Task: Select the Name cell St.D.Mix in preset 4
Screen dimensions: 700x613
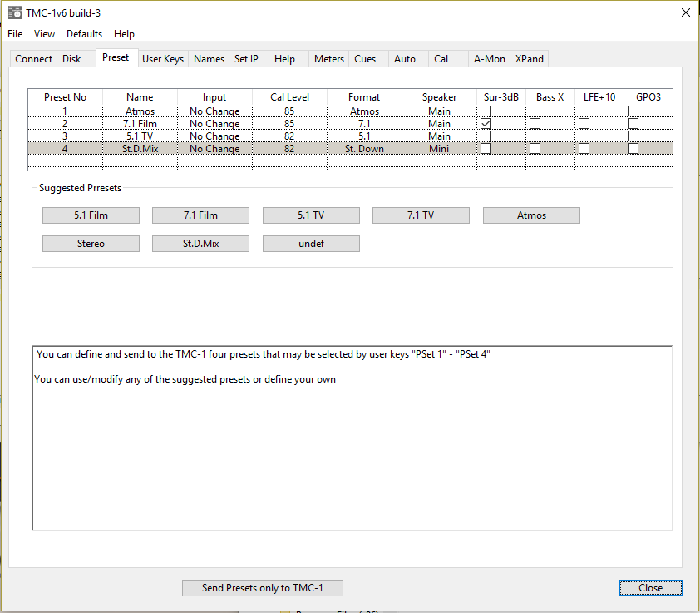Action: (140, 149)
